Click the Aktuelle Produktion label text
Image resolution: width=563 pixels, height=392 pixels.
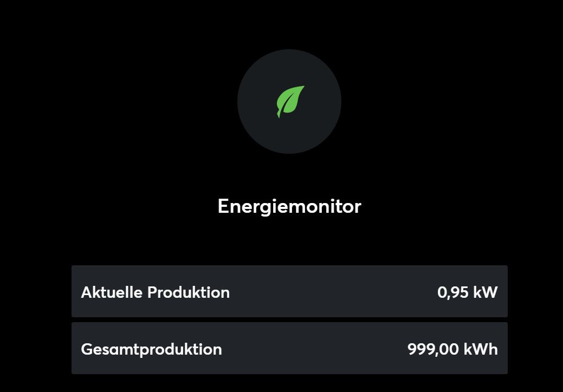click(x=155, y=292)
